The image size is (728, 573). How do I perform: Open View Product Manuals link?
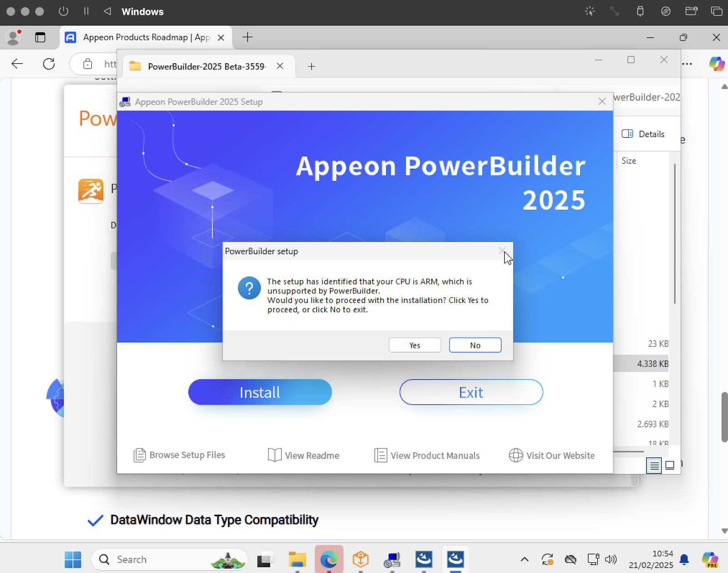click(x=427, y=455)
